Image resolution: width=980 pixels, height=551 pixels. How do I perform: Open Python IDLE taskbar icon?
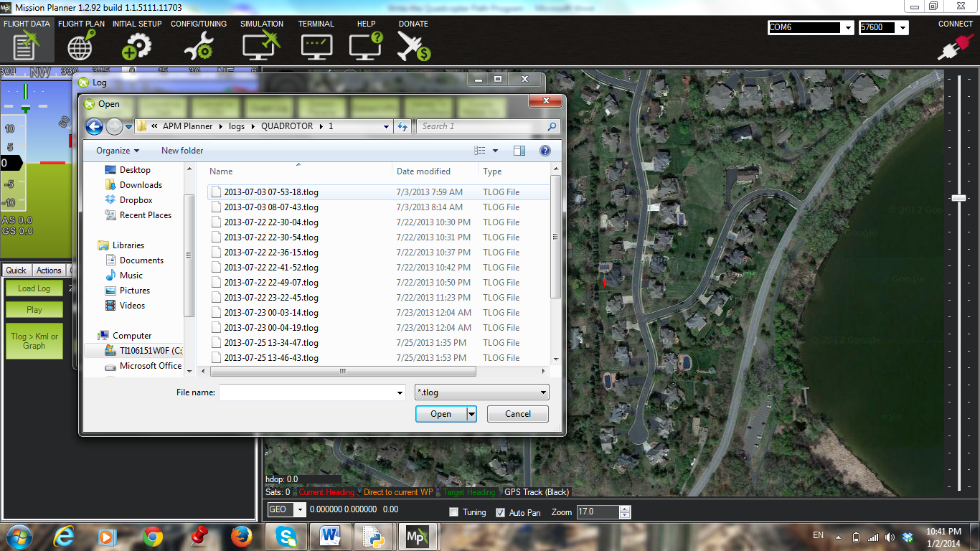coord(374,536)
